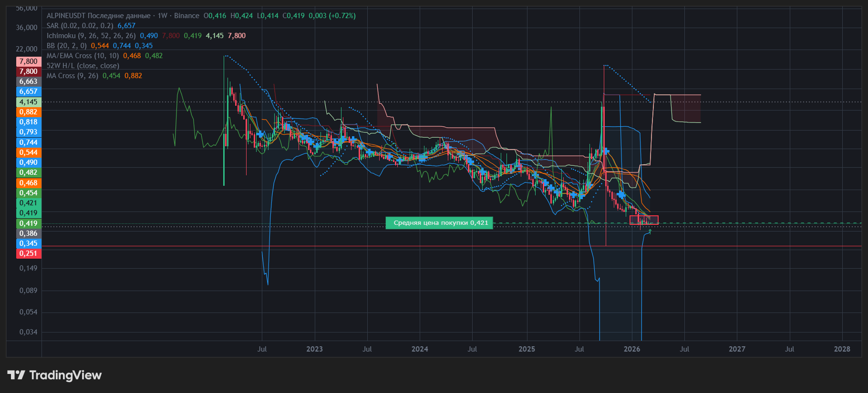Image resolution: width=868 pixels, height=393 pixels.
Task: Select the BB (20, 2, 0) legend
Action: point(66,46)
